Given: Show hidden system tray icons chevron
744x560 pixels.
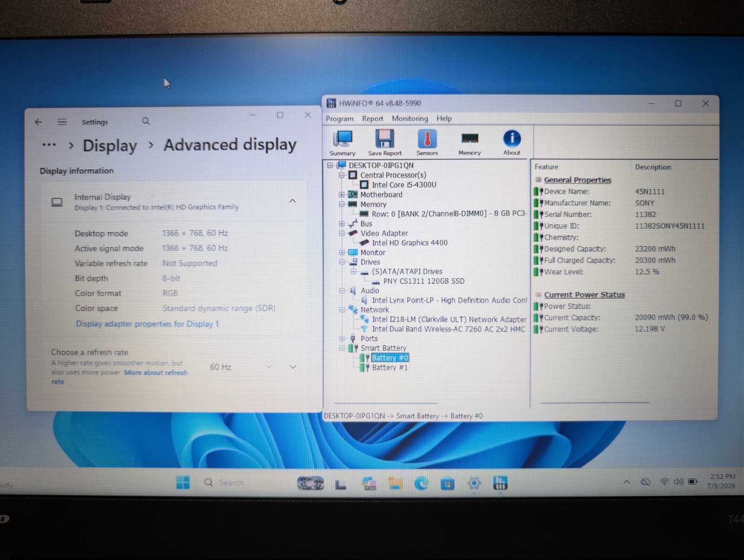Looking at the screenshot, I should tap(627, 482).
